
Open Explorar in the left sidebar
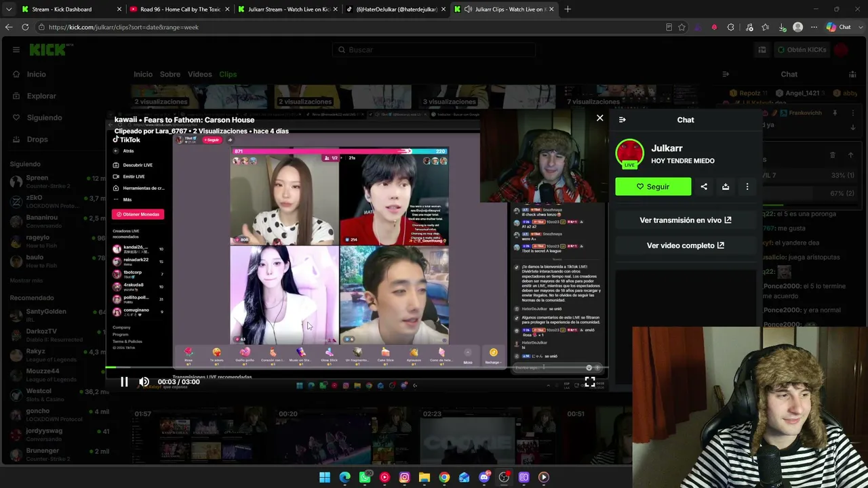tap(41, 96)
